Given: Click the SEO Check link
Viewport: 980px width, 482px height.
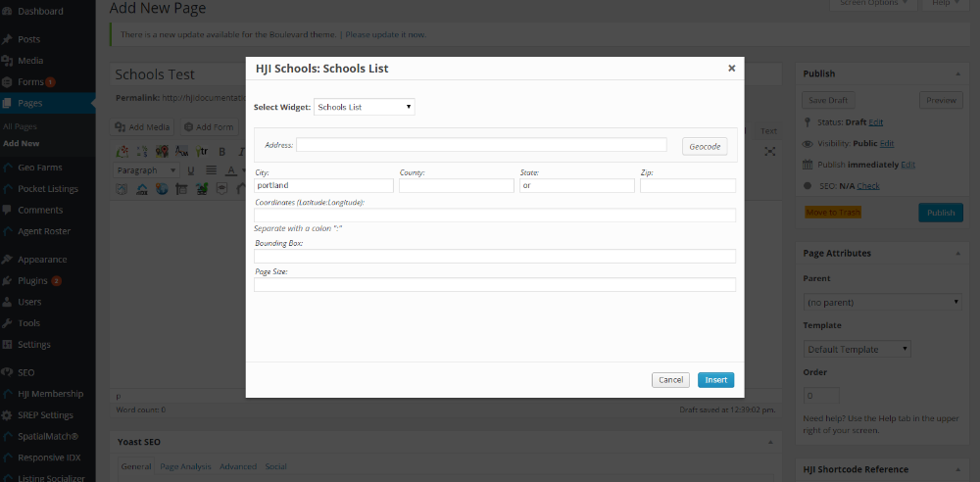Looking at the screenshot, I should tap(868, 186).
